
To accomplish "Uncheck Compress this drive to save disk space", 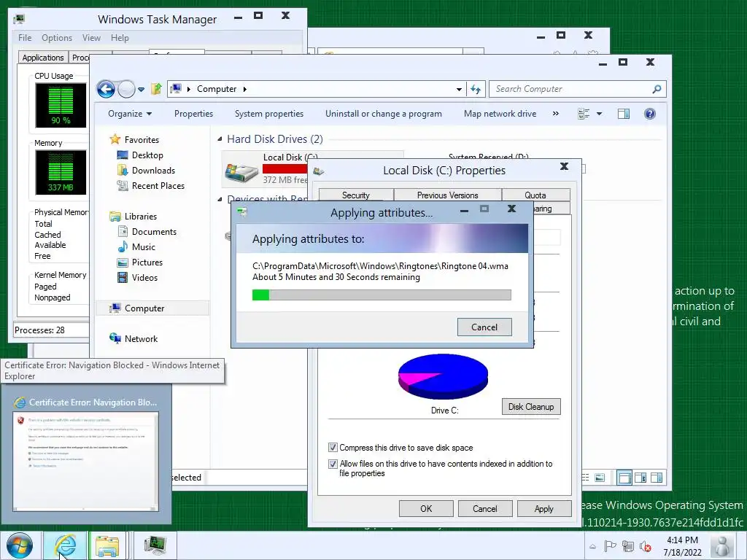I will click(333, 448).
